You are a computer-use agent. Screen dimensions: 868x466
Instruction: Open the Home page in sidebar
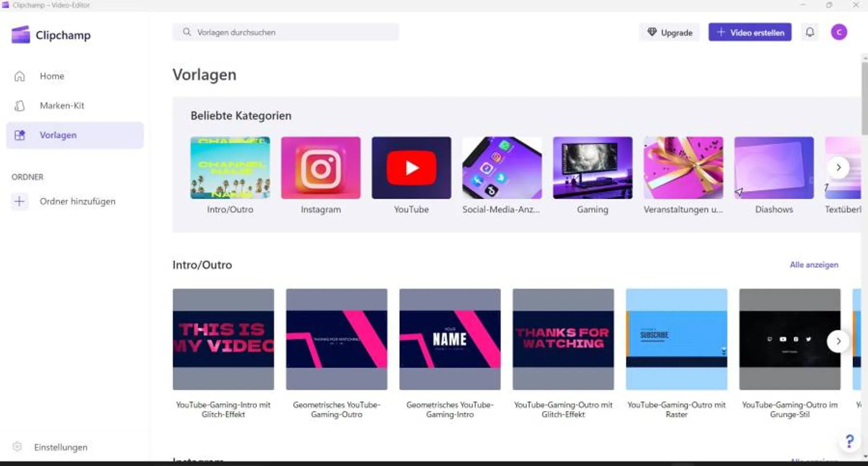tap(75, 76)
